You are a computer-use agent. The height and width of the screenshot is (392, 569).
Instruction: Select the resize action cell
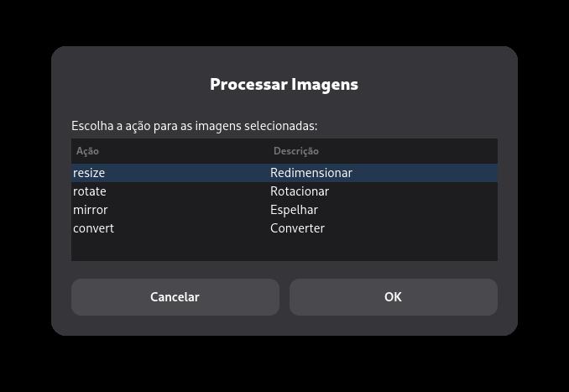(170, 173)
